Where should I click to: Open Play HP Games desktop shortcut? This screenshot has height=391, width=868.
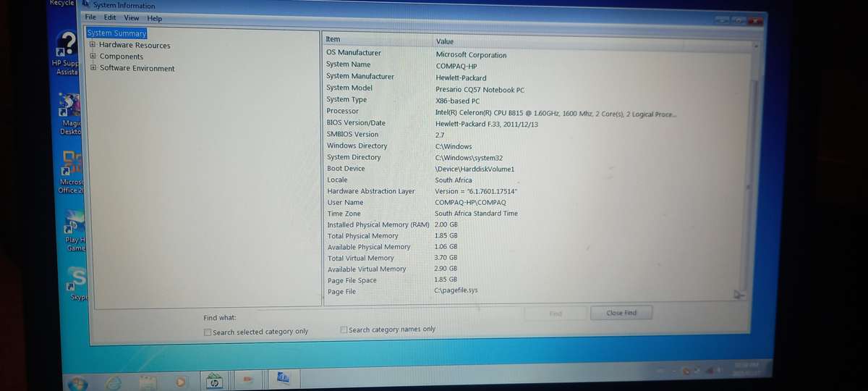[75, 231]
